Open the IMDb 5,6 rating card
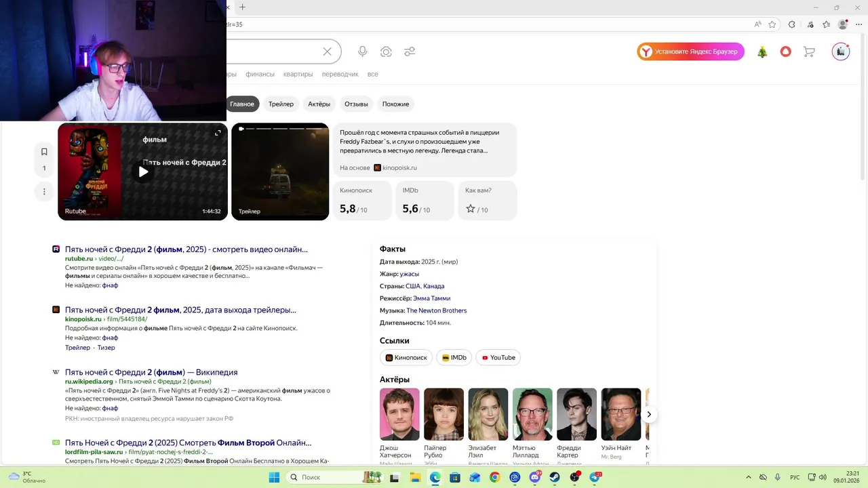Viewport: 868px width, 488px height. pyautogui.click(x=425, y=201)
